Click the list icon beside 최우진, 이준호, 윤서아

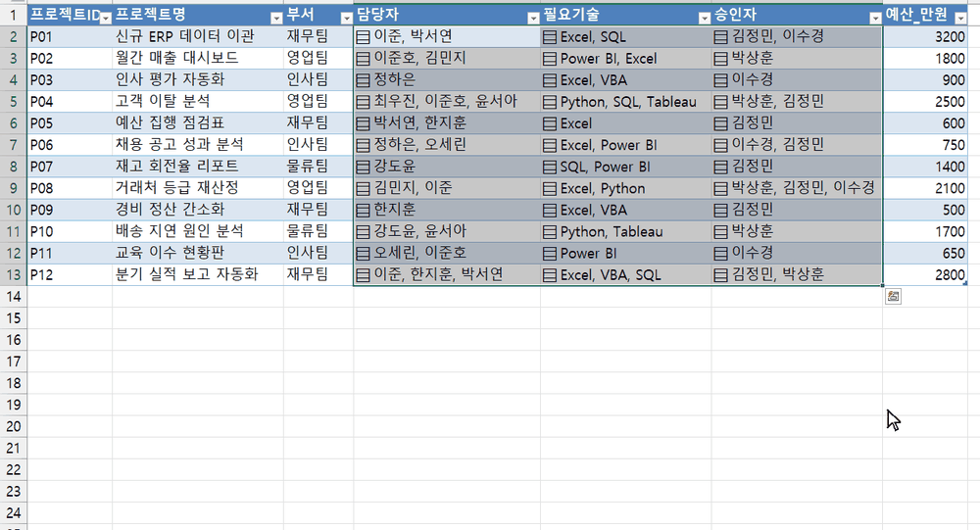pyautogui.click(x=363, y=102)
